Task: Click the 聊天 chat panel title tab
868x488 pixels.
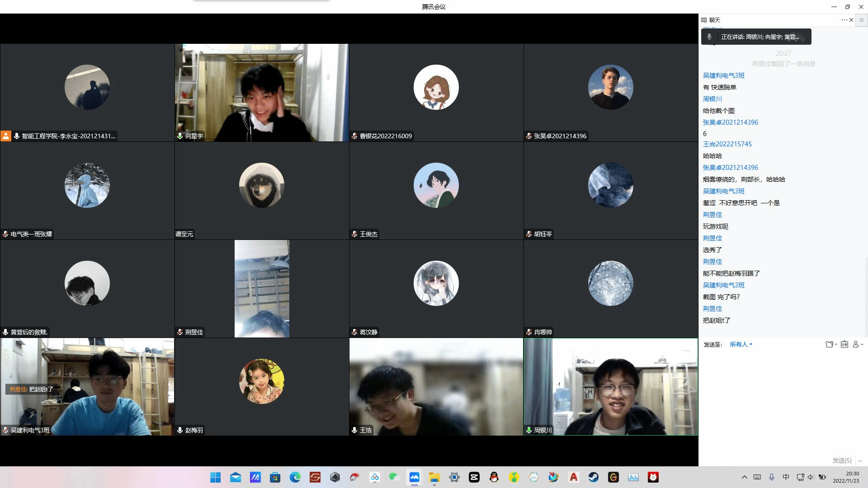Action: 714,20
